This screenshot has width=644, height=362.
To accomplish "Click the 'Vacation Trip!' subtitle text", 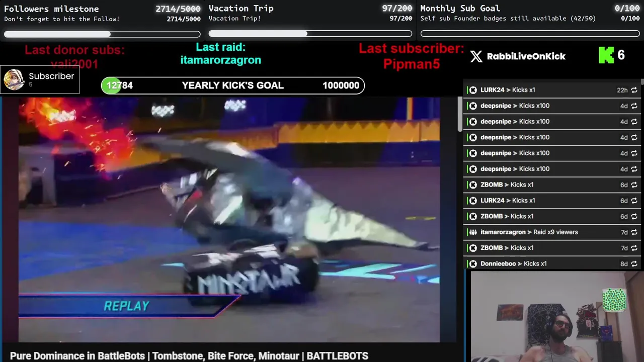I will point(235,19).
